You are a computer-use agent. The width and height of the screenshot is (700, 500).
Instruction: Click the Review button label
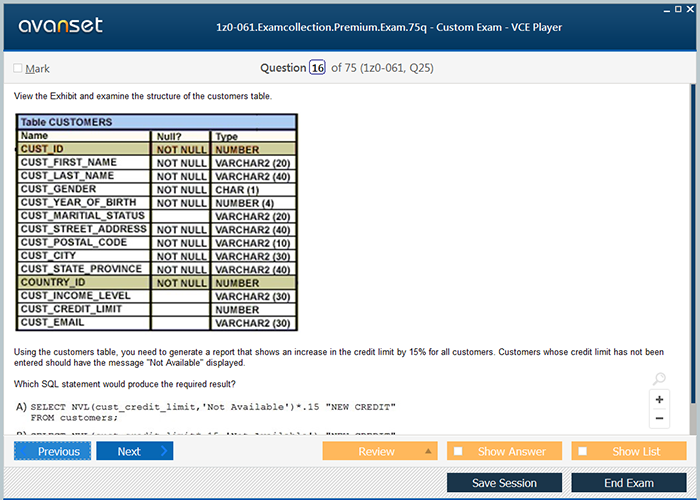(376, 451)
